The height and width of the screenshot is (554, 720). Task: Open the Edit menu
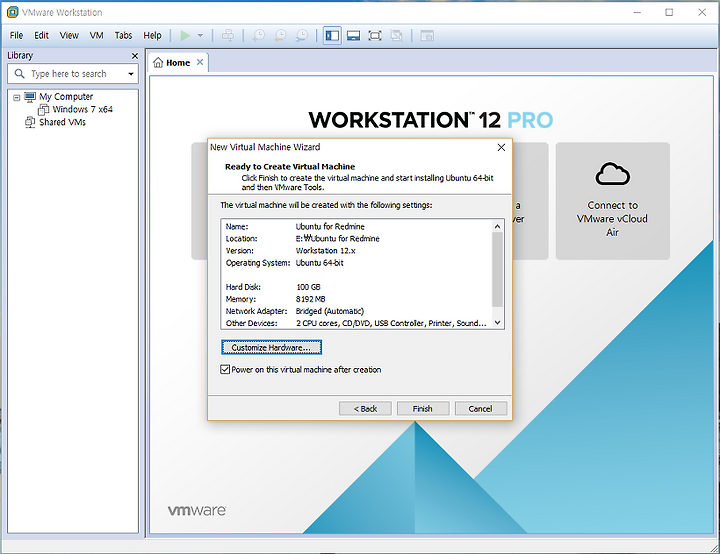click(41, 35)
